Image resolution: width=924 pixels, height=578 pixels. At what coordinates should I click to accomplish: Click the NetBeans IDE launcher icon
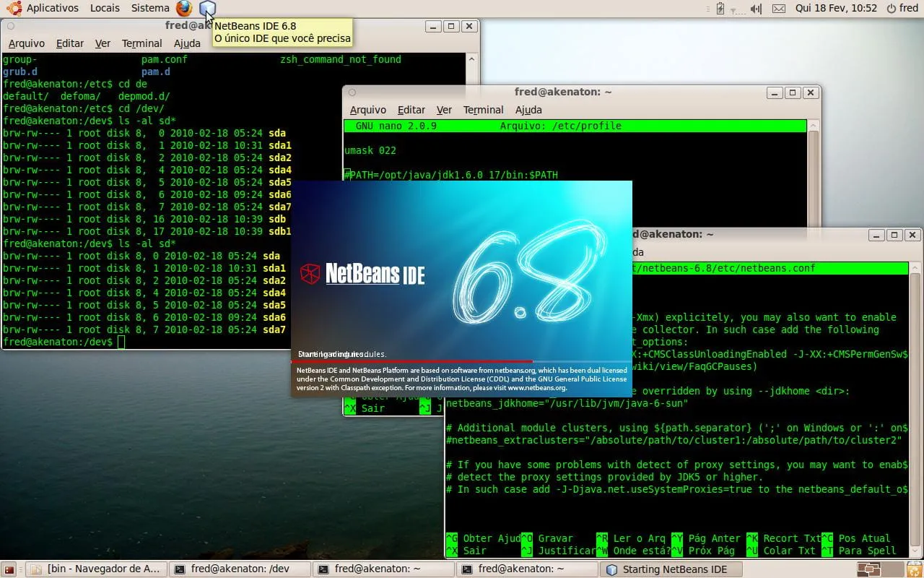(207, 9)
